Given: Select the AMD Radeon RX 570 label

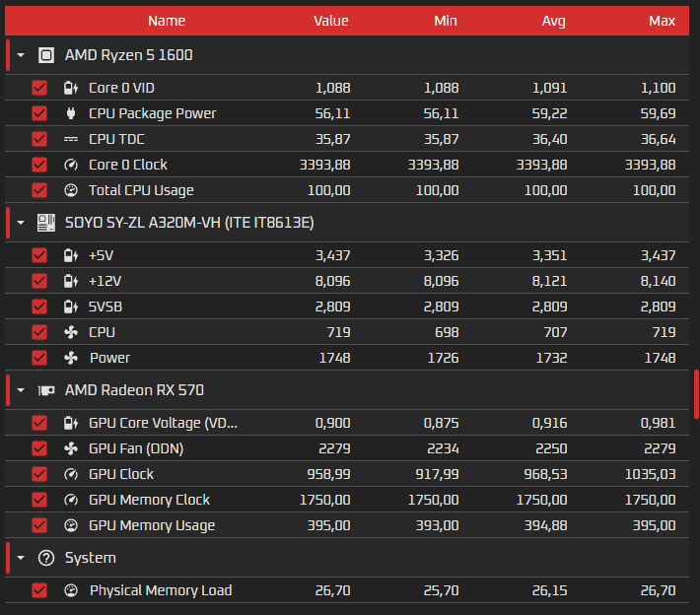Looking at the screenshot, I should click(134, 390).
